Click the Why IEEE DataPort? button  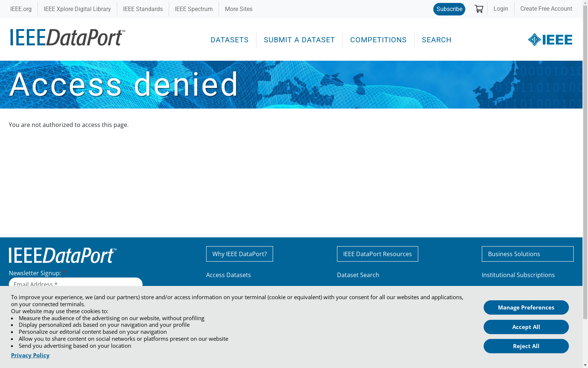point(240,254)
